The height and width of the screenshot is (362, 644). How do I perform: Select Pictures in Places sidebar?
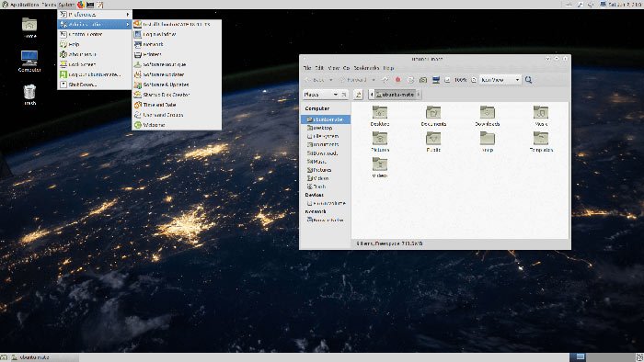click(326, 170)
